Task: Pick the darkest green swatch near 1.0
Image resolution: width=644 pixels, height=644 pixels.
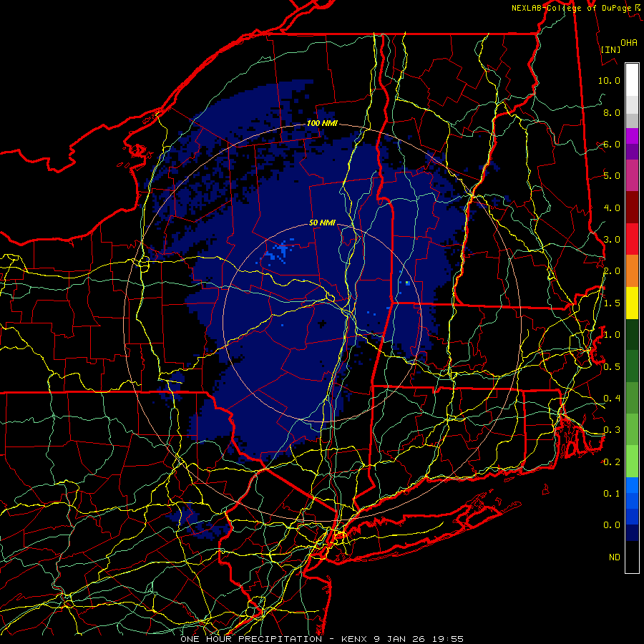Action: tap(632, 334)
